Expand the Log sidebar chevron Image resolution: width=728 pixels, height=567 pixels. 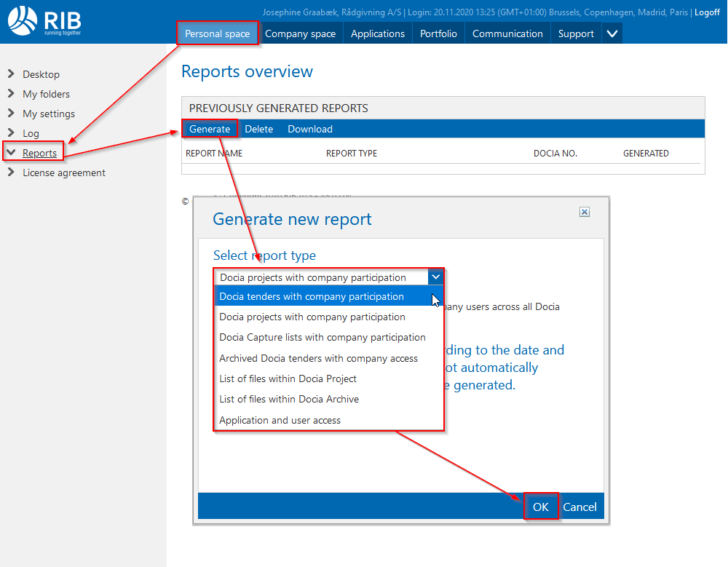click(11, 133)
